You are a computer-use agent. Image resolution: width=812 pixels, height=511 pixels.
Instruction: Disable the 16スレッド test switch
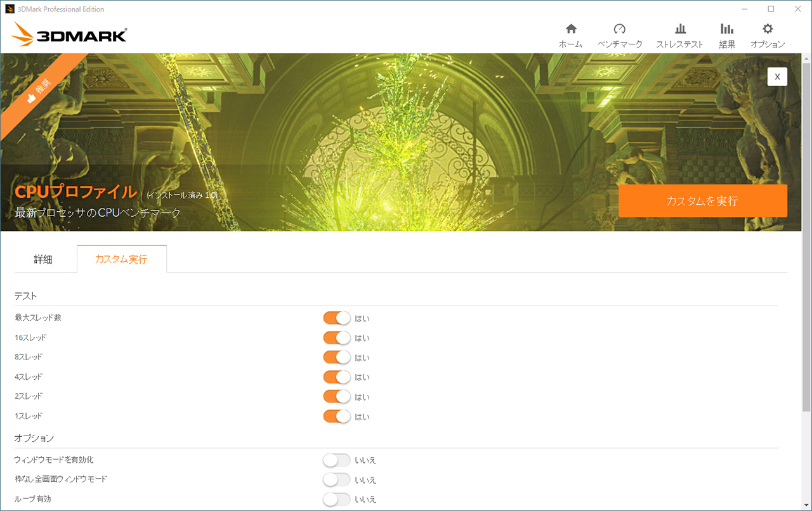click(x=337, y=337)
